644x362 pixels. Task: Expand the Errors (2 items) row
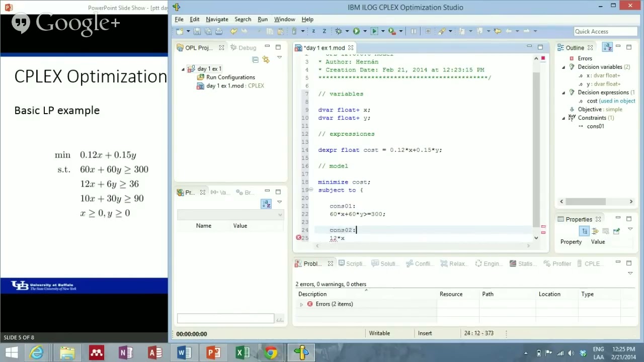coord(301,304)
